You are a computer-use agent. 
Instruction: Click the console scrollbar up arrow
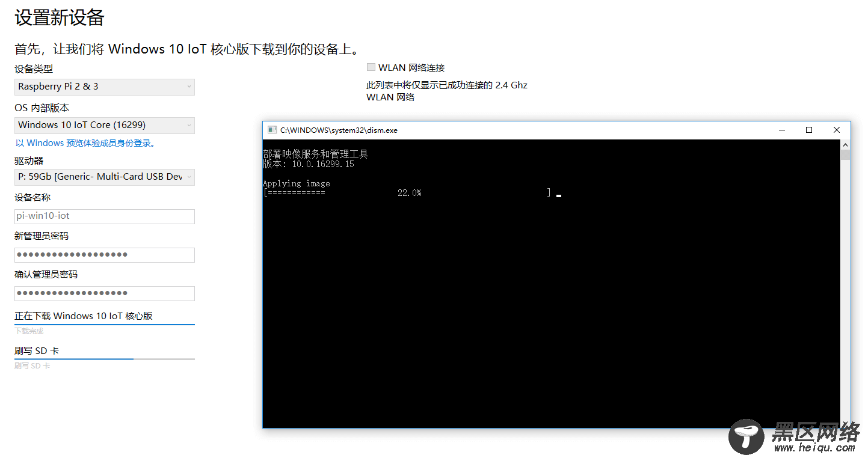[845, 145]
